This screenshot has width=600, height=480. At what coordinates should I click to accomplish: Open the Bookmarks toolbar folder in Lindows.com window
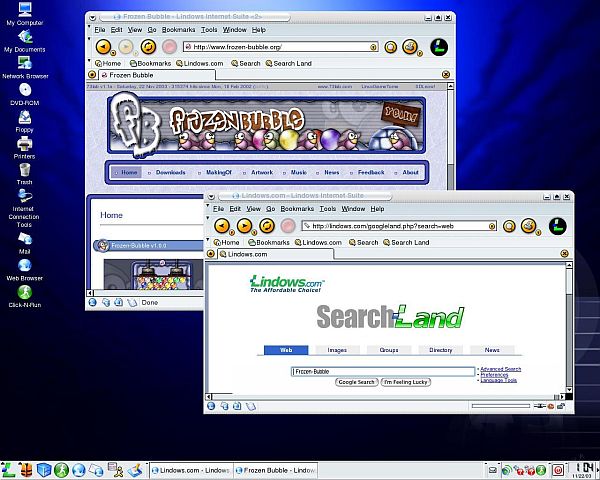tap(270, 242)
